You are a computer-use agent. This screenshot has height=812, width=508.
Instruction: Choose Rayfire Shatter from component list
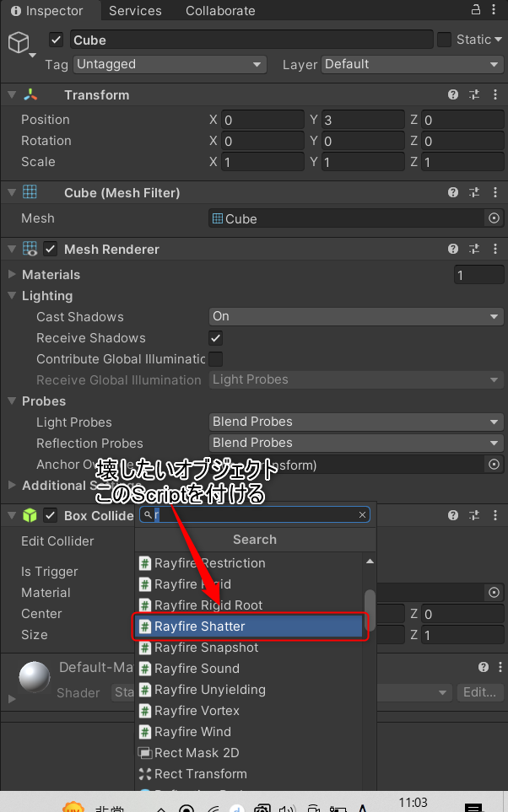(x=249, y=626)
